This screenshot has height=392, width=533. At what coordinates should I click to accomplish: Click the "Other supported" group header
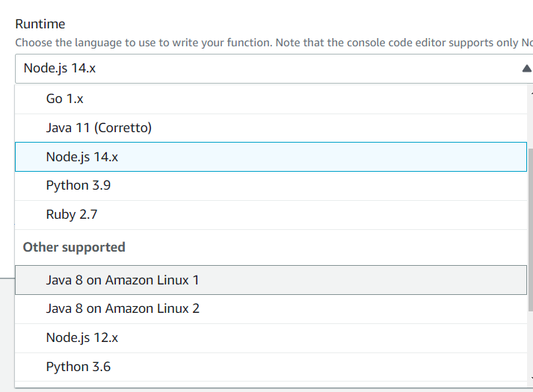(x=74, y=247)
